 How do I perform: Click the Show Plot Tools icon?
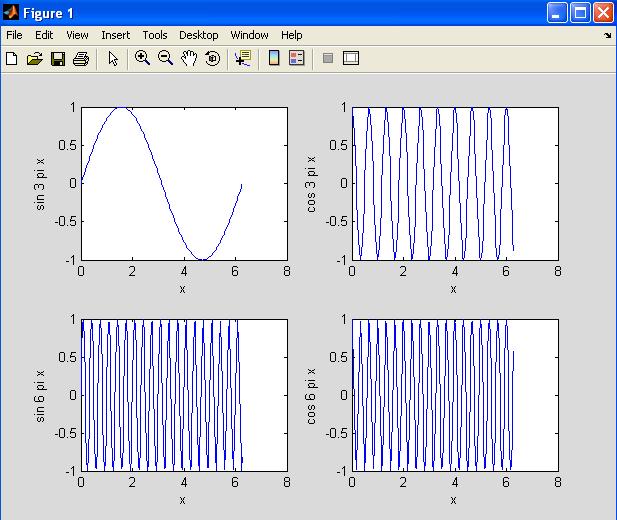(x=351, y=58)
